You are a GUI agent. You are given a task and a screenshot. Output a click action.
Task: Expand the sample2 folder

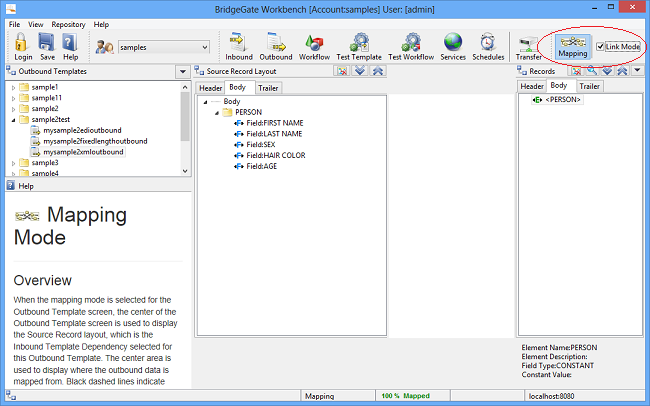click(x=13, y=109)
